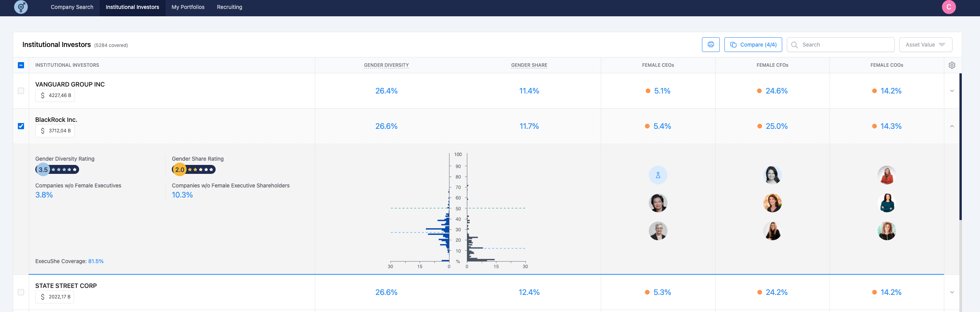Select Institutional Investors nav tab
The height and width of the screenshot is (312, 980).
(x=132, y=7)
